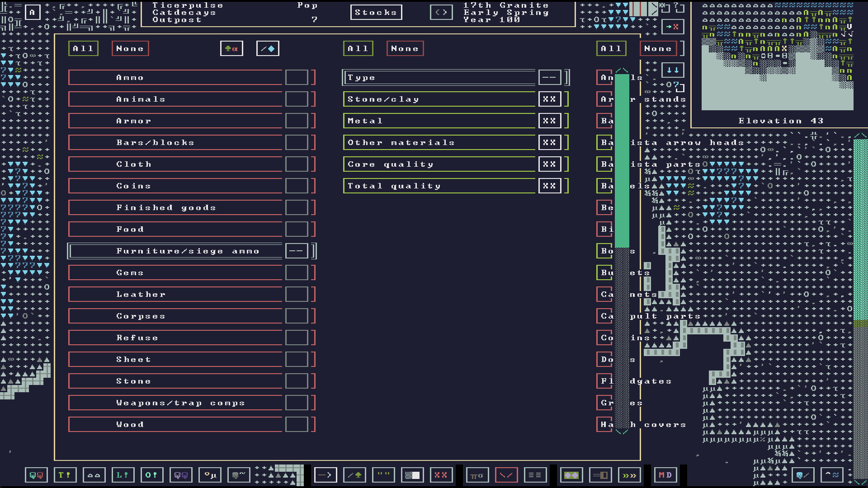Viewport: 868px width, 488px height.
Task: Select the red XX erase designation icon
Action: (441, 475)
